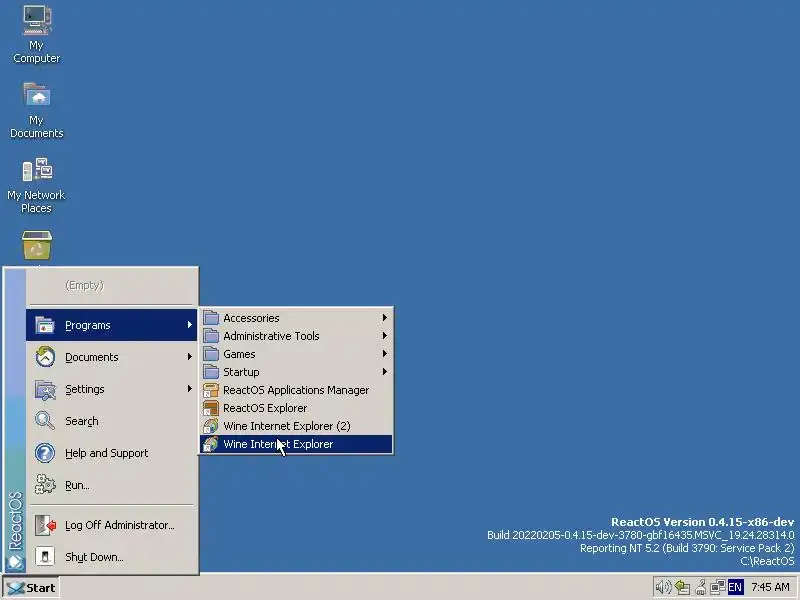
Task: Open the My Computer desktop icon
Action: tap(37, 21)
